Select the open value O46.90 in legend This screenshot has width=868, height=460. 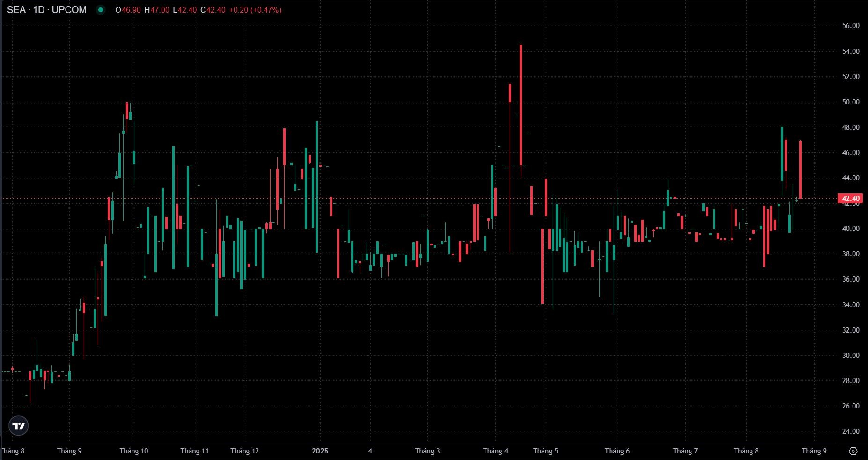128,10
